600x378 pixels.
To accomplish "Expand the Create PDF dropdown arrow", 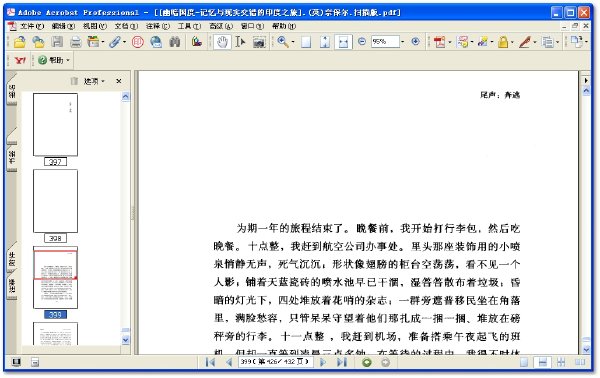I will (x=450, y=42).
